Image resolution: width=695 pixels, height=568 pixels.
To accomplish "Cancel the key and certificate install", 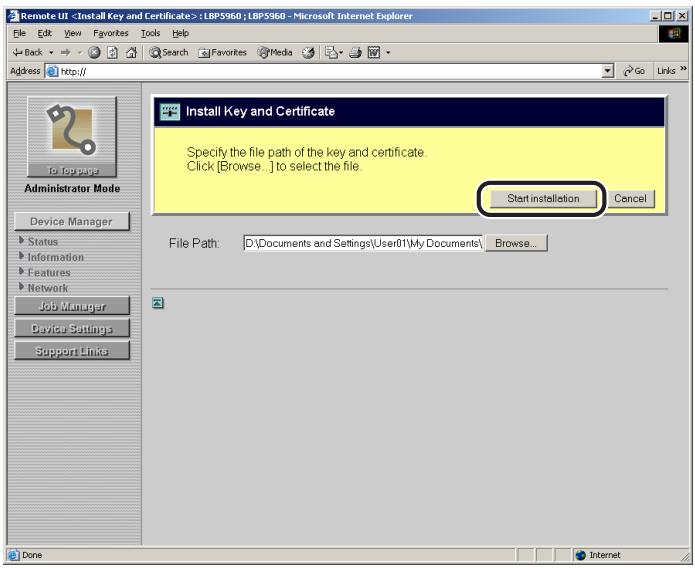I will 630,199.
